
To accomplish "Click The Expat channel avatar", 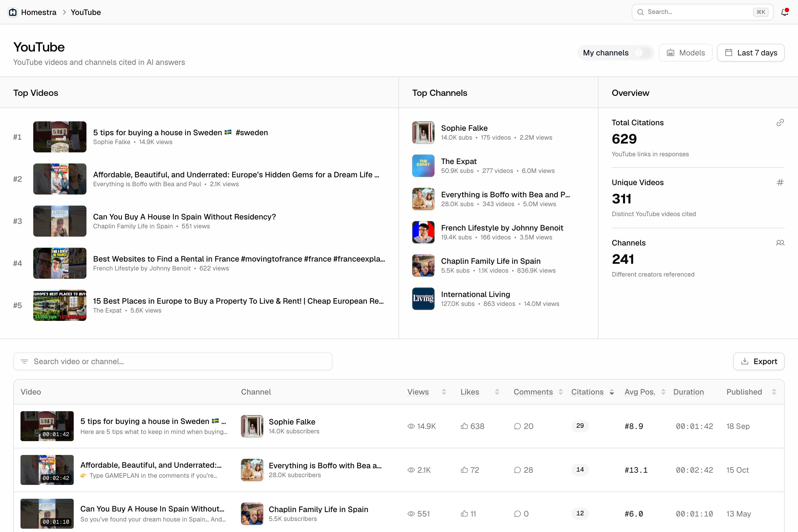I will click(423, 166).
